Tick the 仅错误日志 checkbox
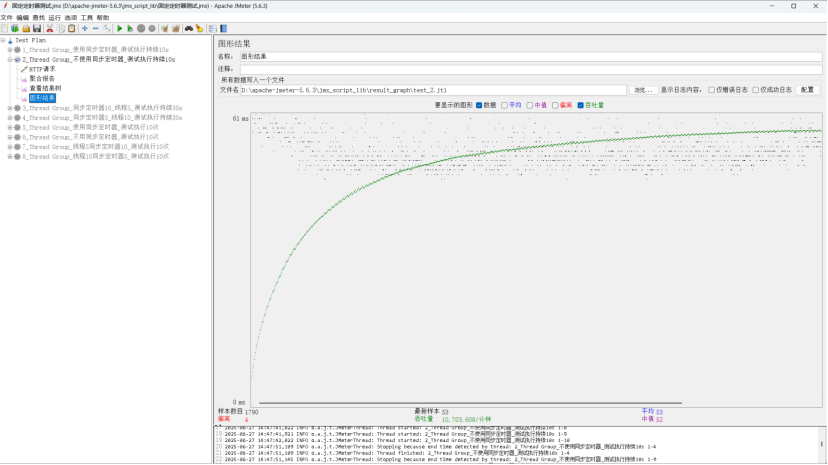The height and width of the screenshot is (465, 828). click(712, 90)
